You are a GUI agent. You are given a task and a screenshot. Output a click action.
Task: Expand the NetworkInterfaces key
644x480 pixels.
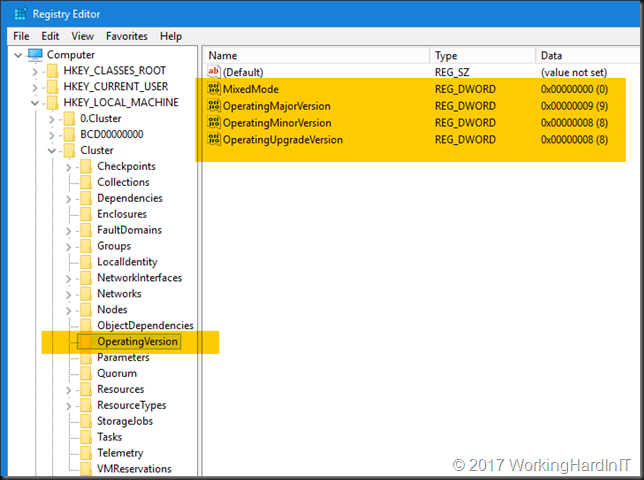coord(69,279)
